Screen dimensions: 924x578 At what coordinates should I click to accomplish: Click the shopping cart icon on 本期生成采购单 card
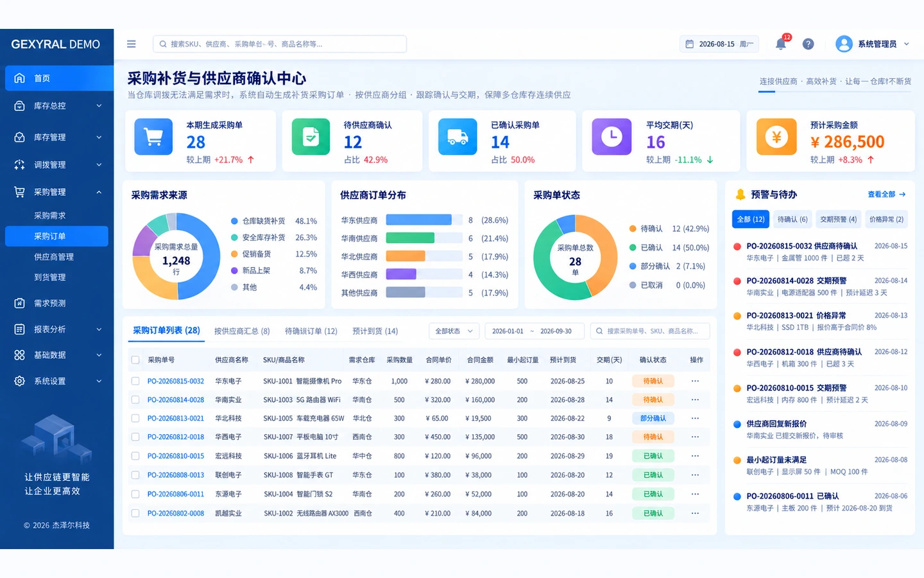(153, 137)
